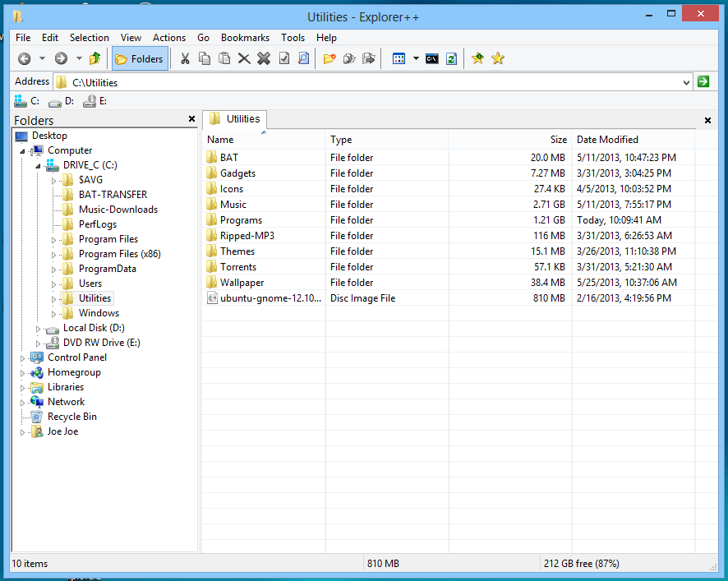728x581 pixels.
Task: Open the Views dropdown arrow
Action: tap(416, 58)
